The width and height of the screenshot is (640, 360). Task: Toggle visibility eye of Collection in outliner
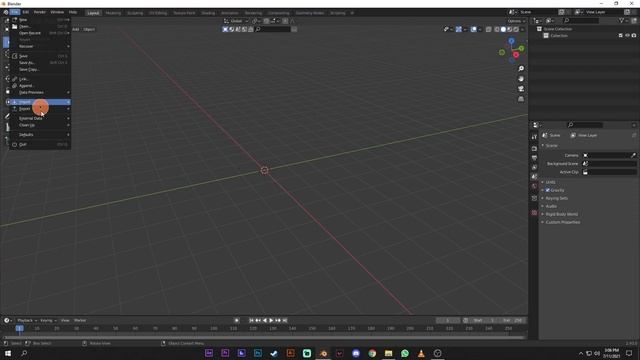627,36
